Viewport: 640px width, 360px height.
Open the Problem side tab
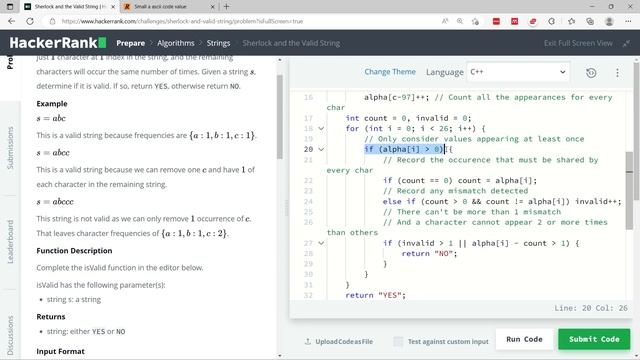pyautogui.click(x=10, y=63)
